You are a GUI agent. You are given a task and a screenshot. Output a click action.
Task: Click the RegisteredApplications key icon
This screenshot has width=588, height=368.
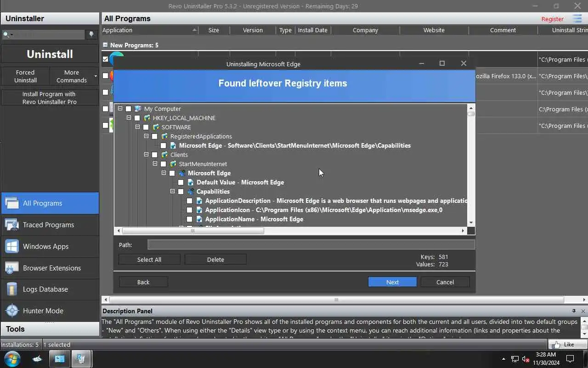pyautogui.click(x=164, y=137)
